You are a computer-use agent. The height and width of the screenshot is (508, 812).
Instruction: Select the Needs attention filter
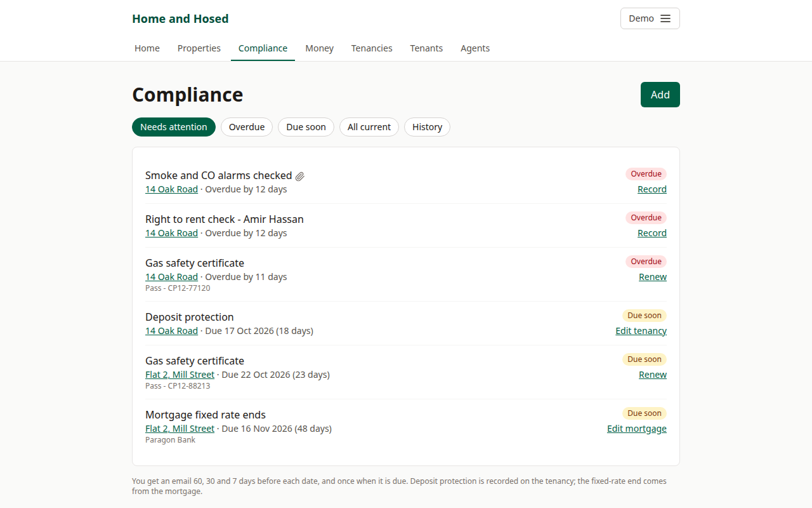(174, 127)
